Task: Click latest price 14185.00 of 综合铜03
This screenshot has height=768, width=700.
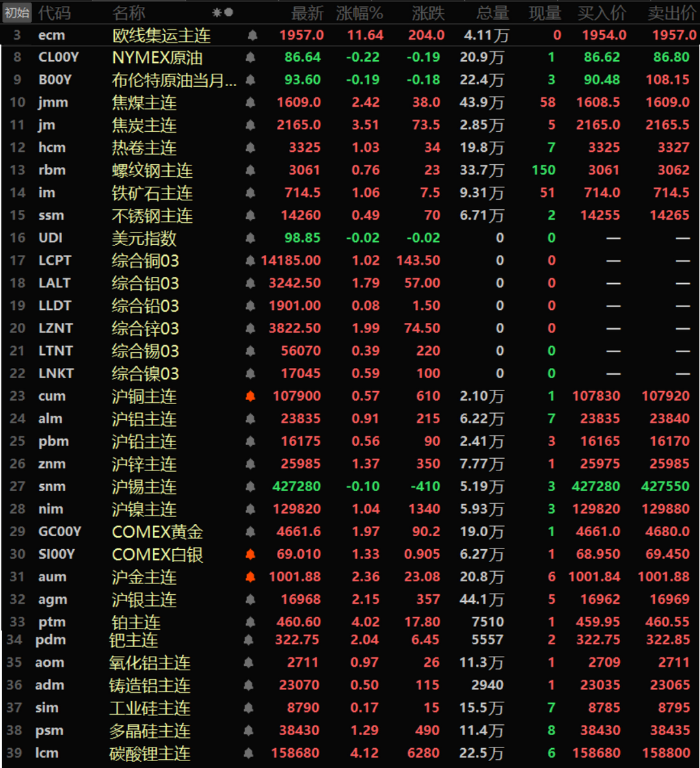Action: pos(291,261)
